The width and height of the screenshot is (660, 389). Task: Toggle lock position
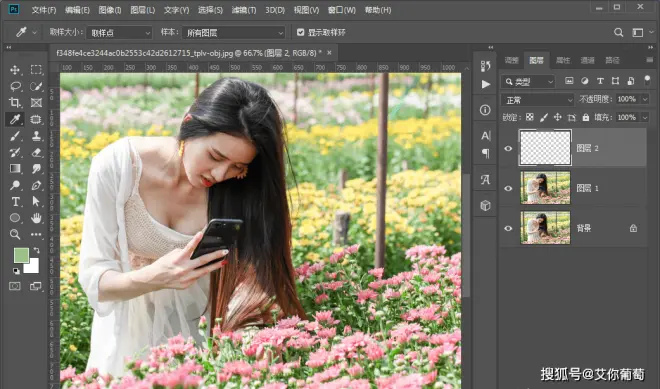tap(558, 117)
